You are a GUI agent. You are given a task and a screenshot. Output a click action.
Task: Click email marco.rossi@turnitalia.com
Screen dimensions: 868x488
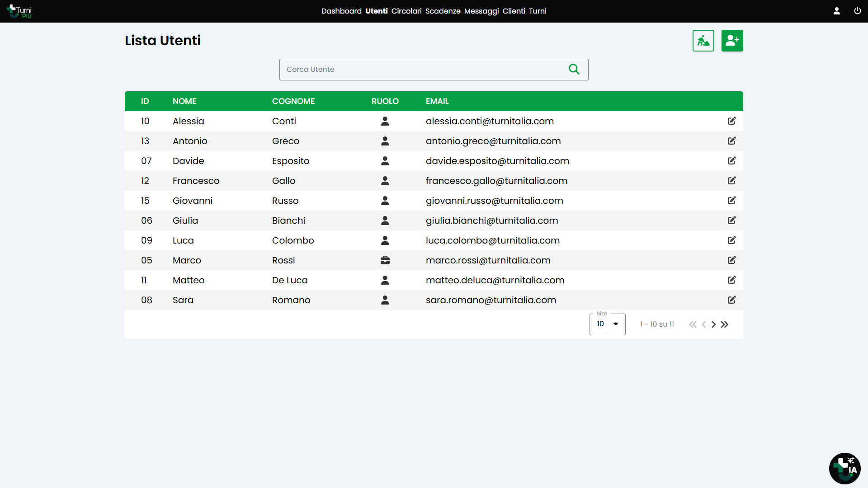[488, 260]
